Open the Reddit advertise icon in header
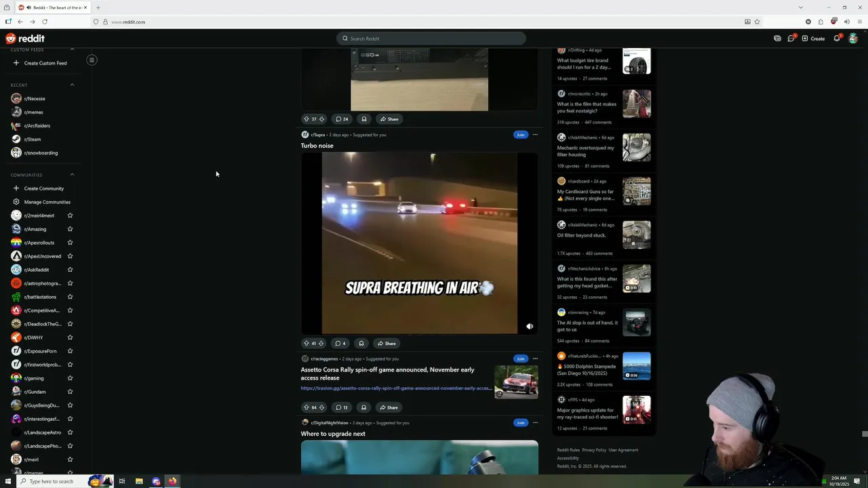868x488 pixels. (x=777, y=39)
